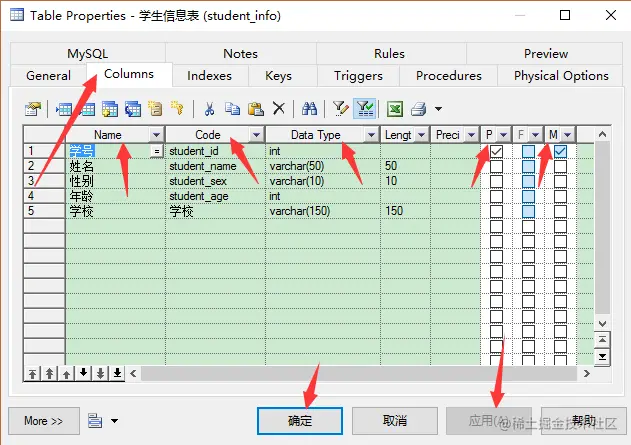Check the M checkbox for student_age row
The height and width of the screenshot is (445, 631).
[560, 196]
